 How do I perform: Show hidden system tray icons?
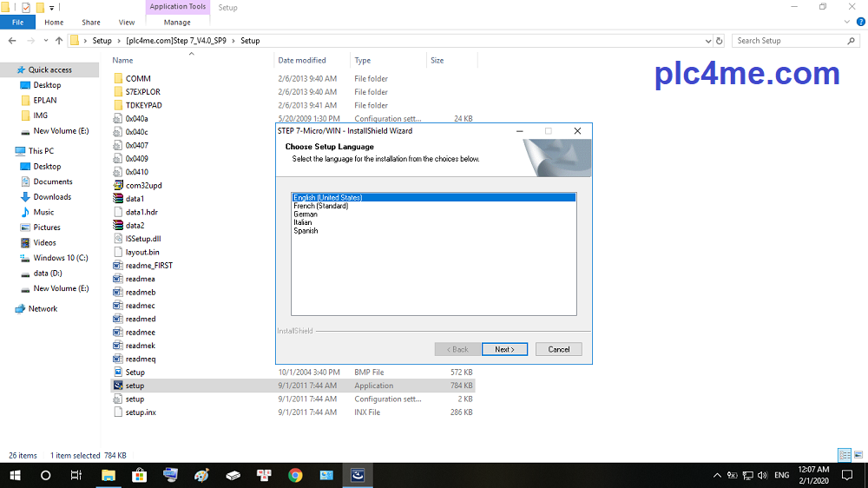click(717, 475)
